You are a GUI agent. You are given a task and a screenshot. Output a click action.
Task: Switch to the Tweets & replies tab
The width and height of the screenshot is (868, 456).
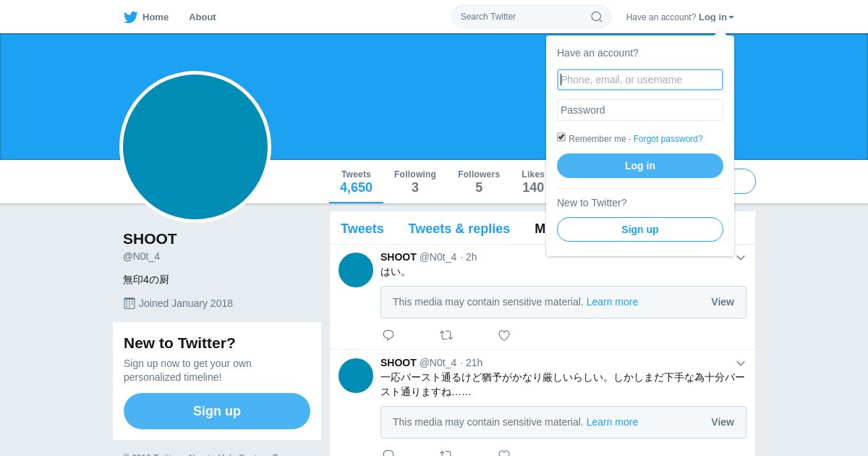pos(459,229)
